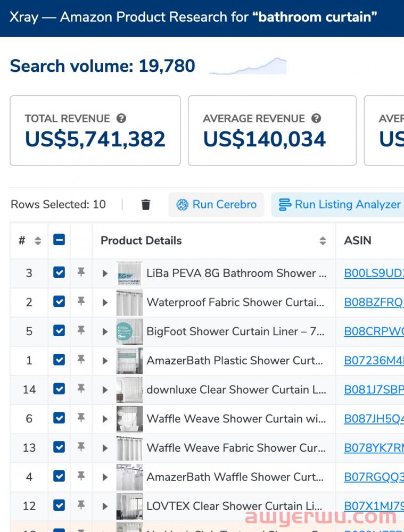Uncheck the AmazerBath Waffle Shower Curtain checkbox

coord(59,476)
